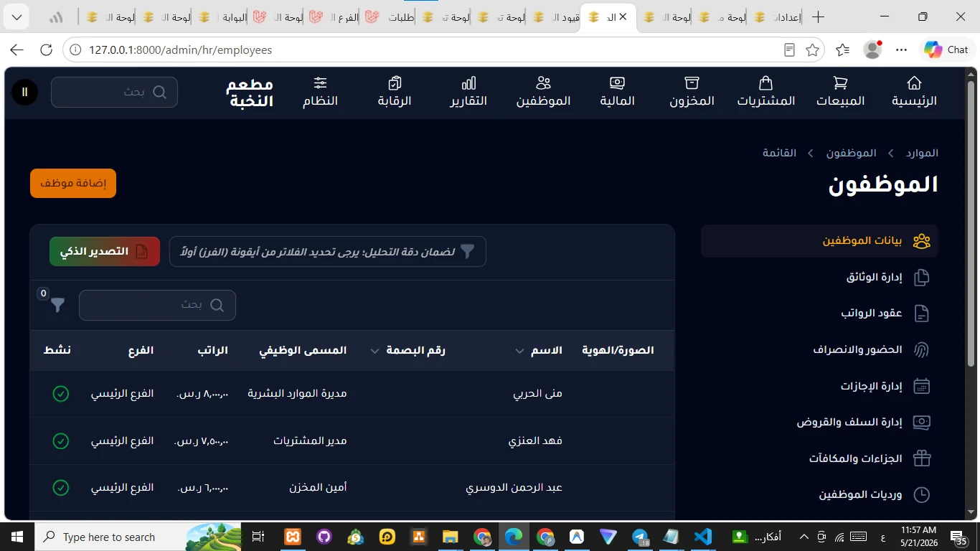Click the browser back arrow

[x=17, y=50]
